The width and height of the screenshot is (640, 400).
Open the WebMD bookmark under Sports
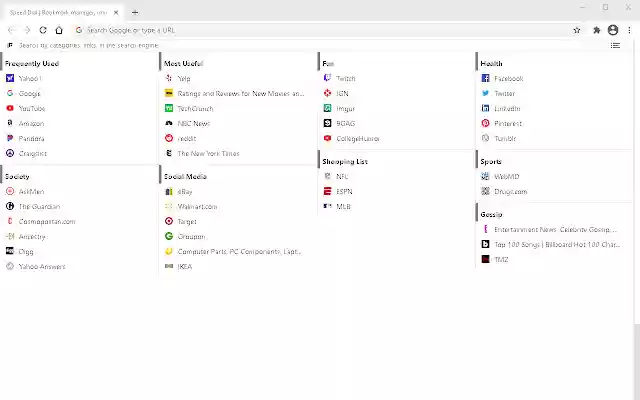pos(506,176)
